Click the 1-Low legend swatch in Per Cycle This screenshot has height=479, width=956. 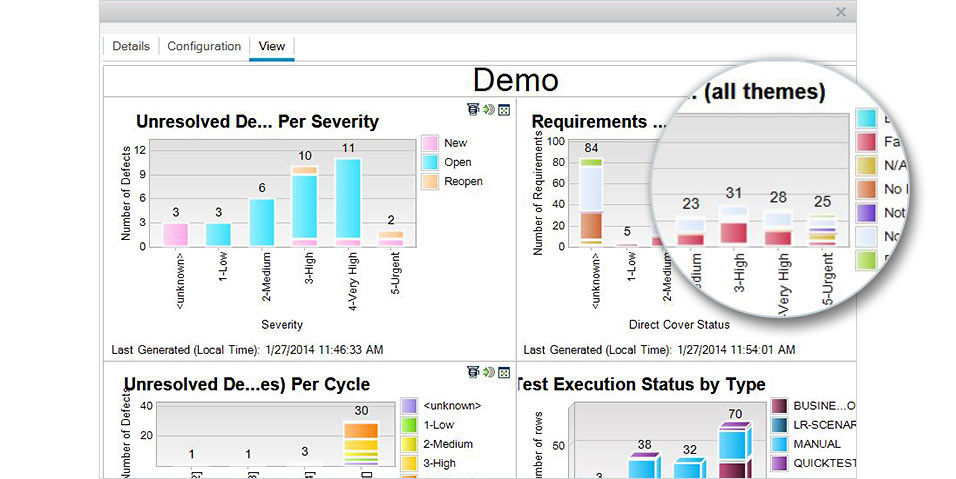coord(409,425)
